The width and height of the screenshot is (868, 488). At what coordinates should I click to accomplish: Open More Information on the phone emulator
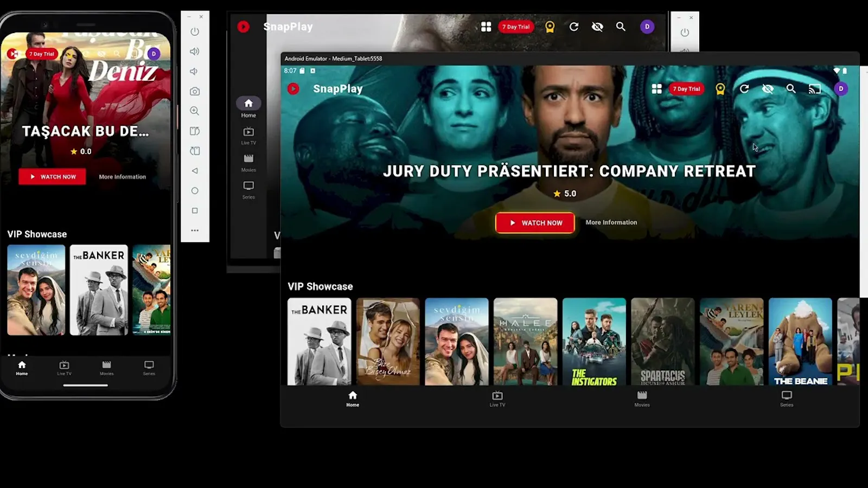click(123, 177)
